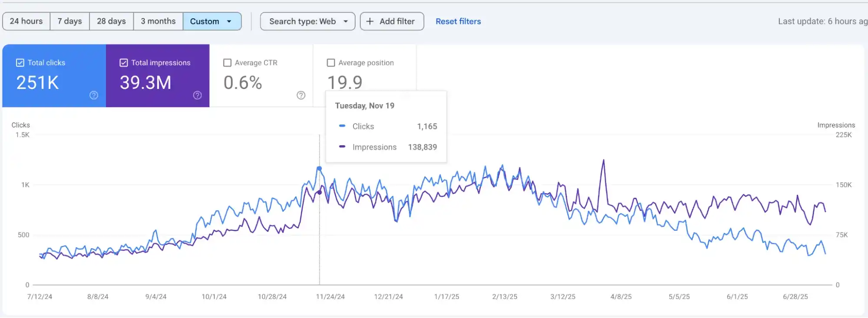Uncheck the Total clicks checkbox

coord(20,63)
